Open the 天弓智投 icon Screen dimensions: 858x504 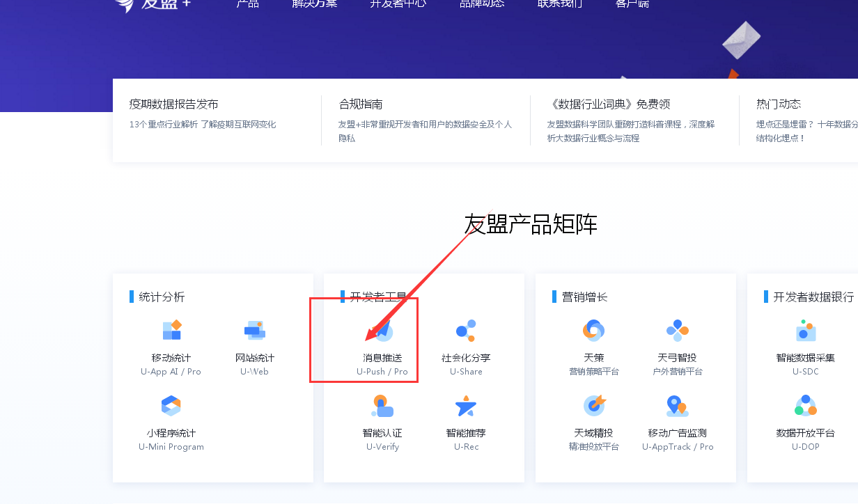[678, 331]
